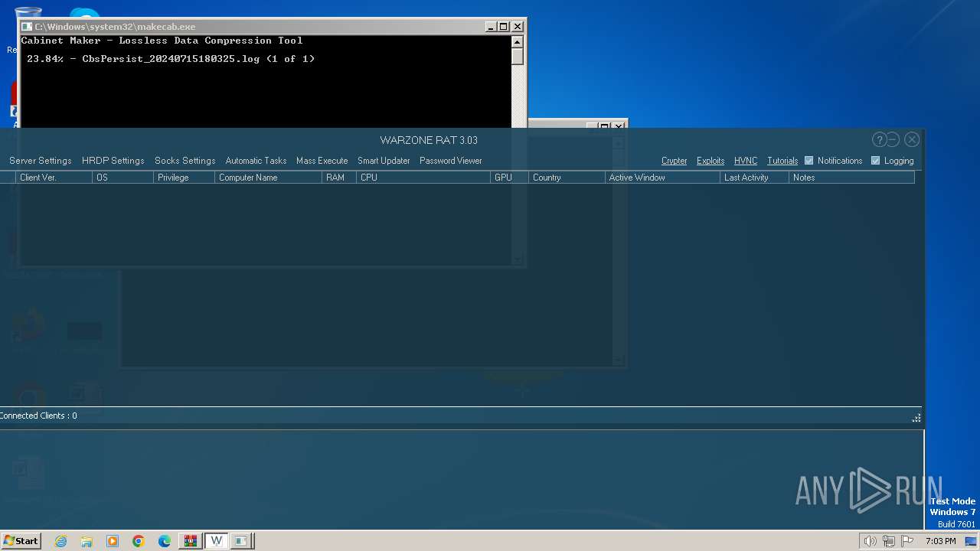
Task: Sort by Country column header
Action: point(567,178)
